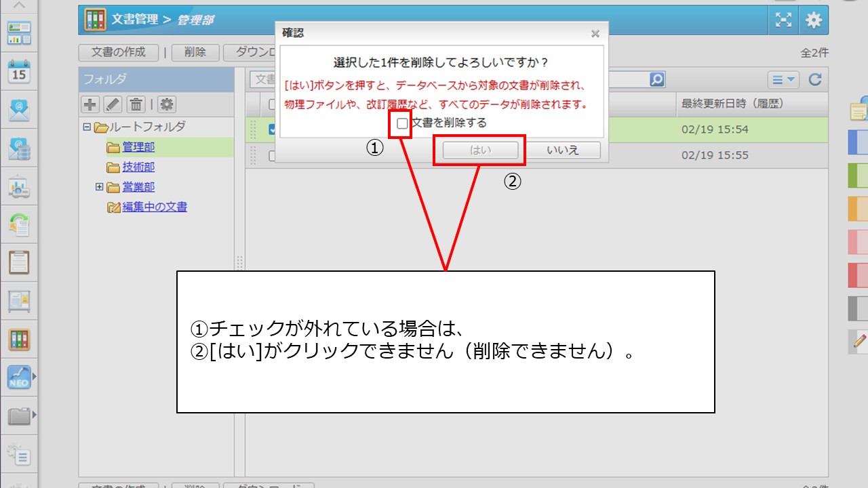The height and width of the screenshot is (488, 868).
Task: Click the 文書の作成 button at top
Action: coord(119,53)
